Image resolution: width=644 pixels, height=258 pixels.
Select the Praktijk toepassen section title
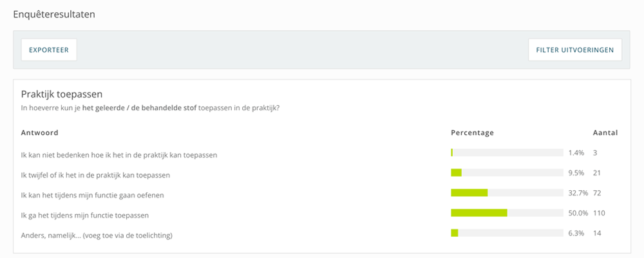pos(62,94)
